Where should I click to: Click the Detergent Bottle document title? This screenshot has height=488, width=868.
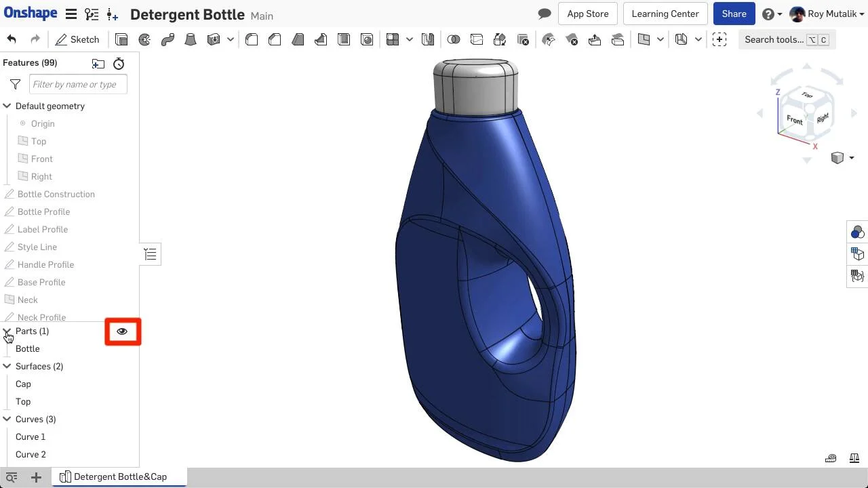[x=187, y=14]
